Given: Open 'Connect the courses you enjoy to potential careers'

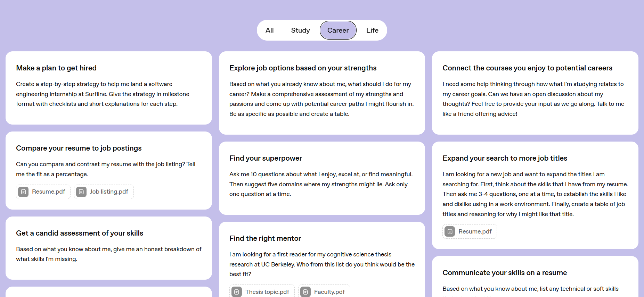Looking at the screenshot, I should point(535,93).
